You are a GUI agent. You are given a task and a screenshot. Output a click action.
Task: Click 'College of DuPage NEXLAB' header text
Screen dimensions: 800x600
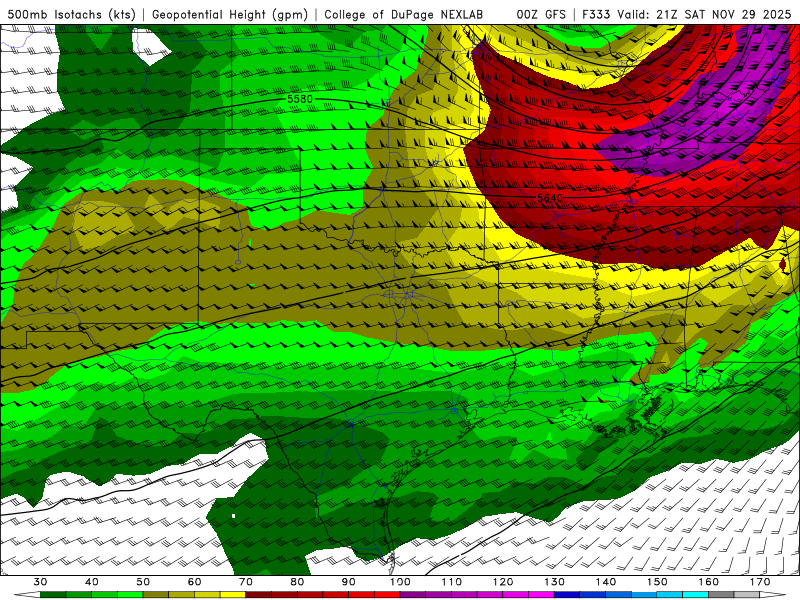point(404,14)
